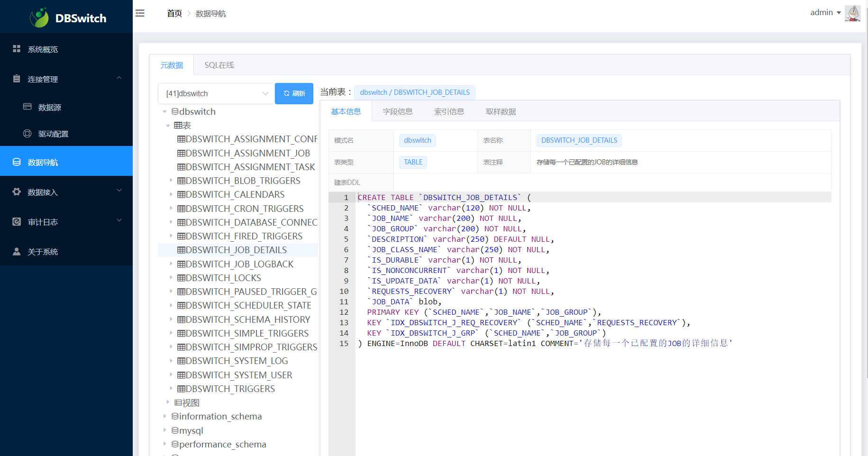Click the 数据源 sidebar icon
868x456 pixels.
27,107
